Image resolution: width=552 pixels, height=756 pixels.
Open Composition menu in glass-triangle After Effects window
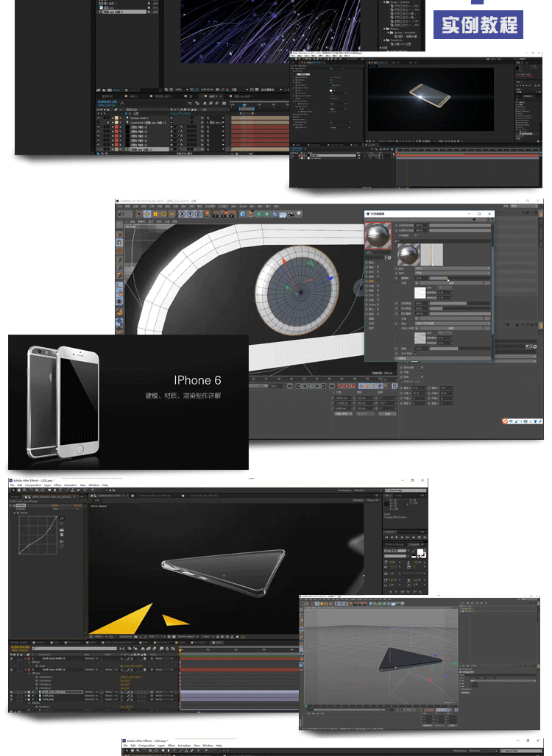[33, 485]
